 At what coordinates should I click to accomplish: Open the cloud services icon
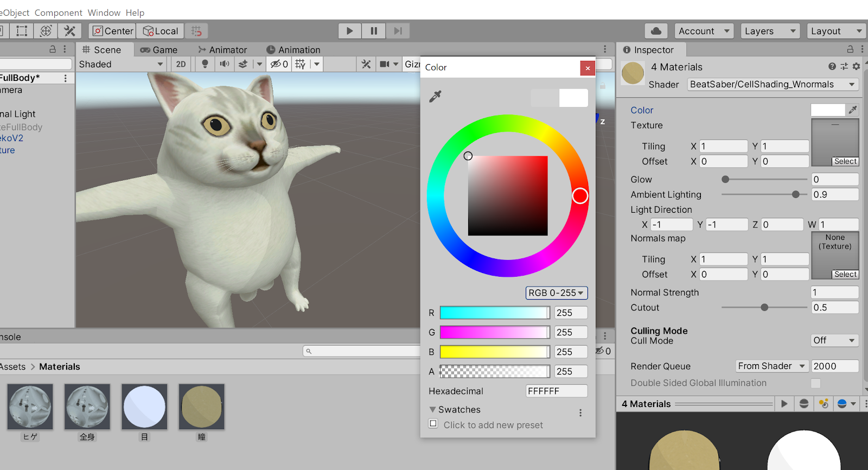(x=656, y=31)
